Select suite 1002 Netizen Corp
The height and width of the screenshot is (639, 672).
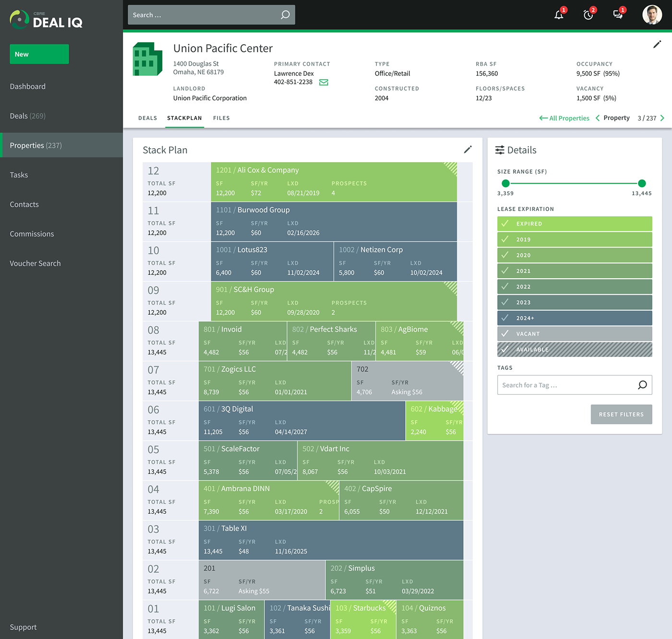(396, 261)
